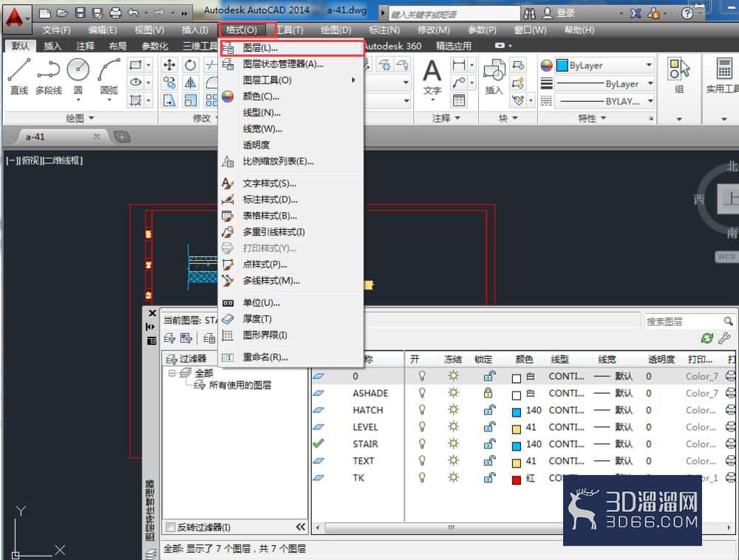Viewport: 739px width, 560px height.
Task: Click the Mirror tool icon
Action: pyautogui.click(x=191, y=83)
